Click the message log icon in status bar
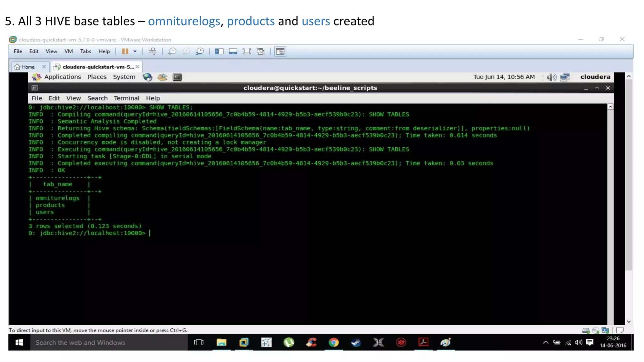644x362 pixels. tap(620, 330)
